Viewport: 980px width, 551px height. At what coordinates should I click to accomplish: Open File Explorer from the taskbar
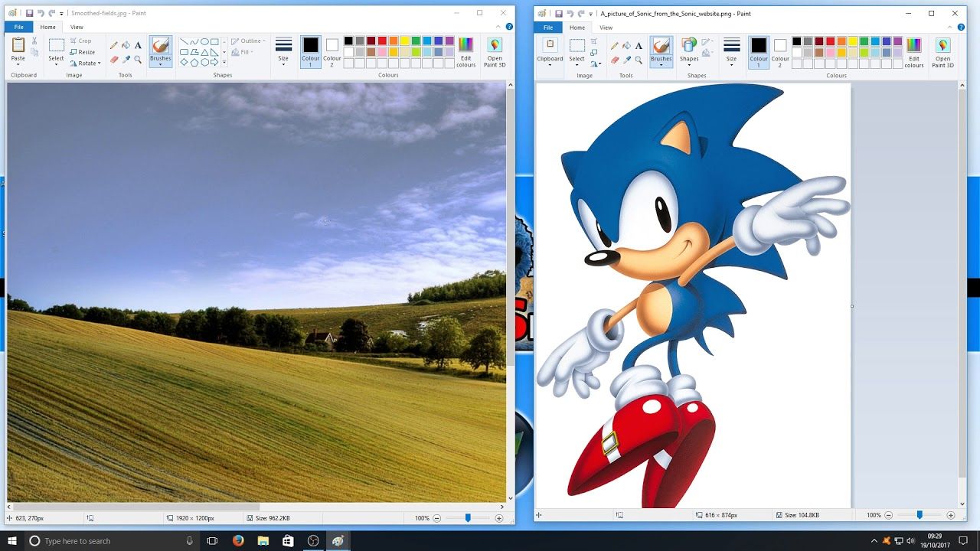263,541
